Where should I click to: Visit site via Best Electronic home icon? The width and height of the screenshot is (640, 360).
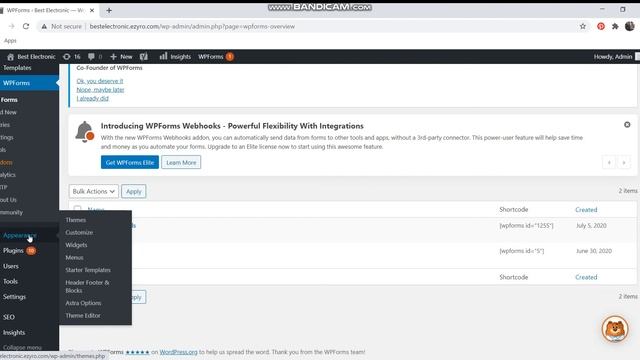click(x=31, y=57)
